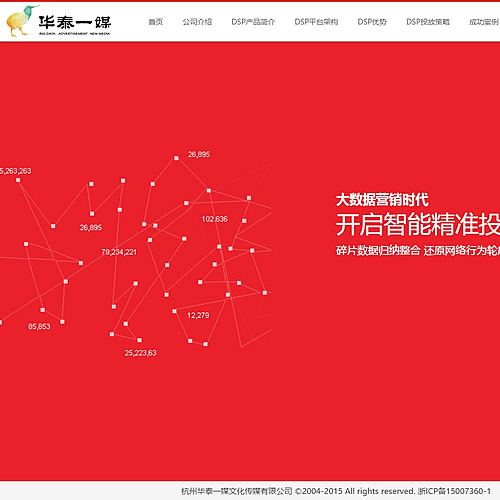Click the 25,223,63 label at graph bottom
The width and height of the screenshot is (500, 500).
point(140,353)
